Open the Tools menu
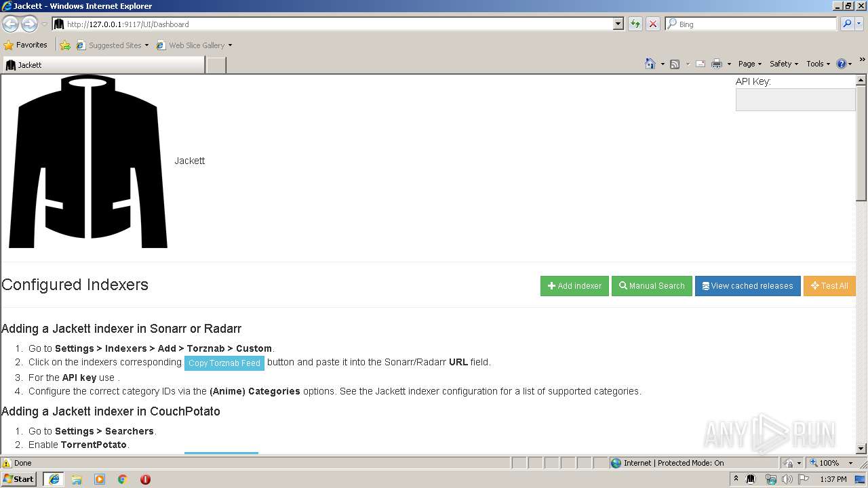Viewport: 868px width, 488px height. tap(818, 64)
